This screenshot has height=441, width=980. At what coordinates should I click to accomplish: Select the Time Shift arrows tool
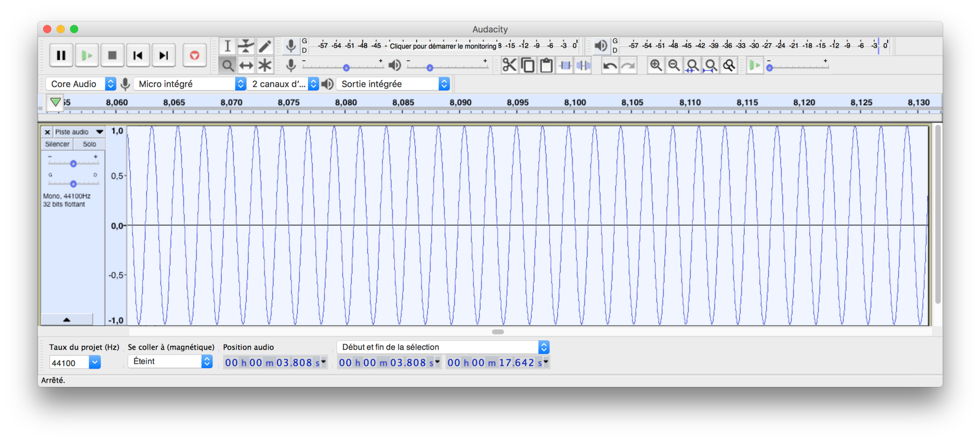click(x=246, y=65)
